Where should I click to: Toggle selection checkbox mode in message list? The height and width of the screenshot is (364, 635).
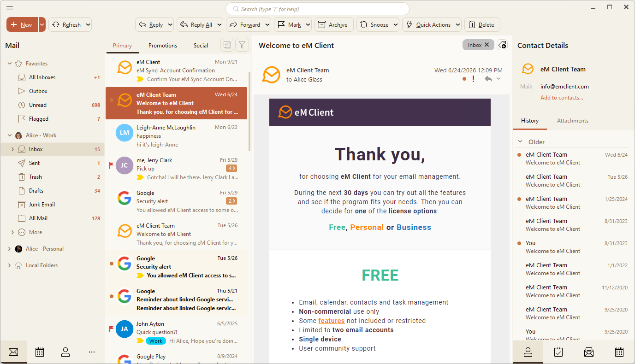[227, 45]
